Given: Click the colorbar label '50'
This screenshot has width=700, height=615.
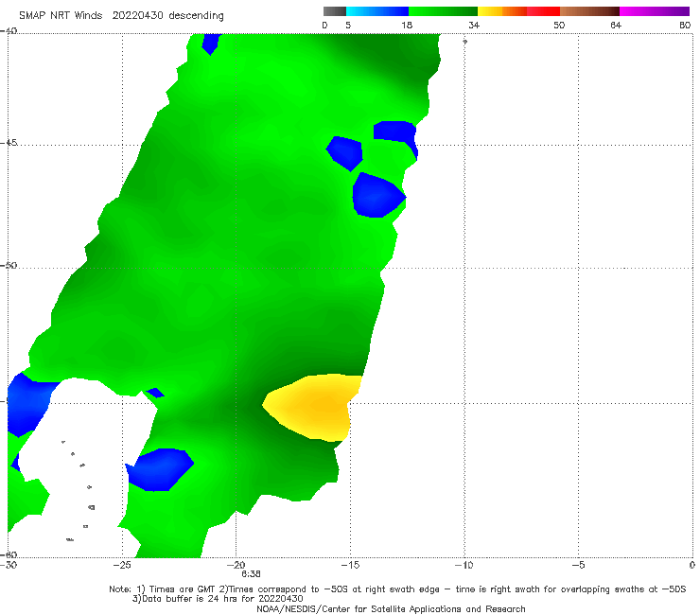Looking at the screenshot, I should [x=559, y=25].
